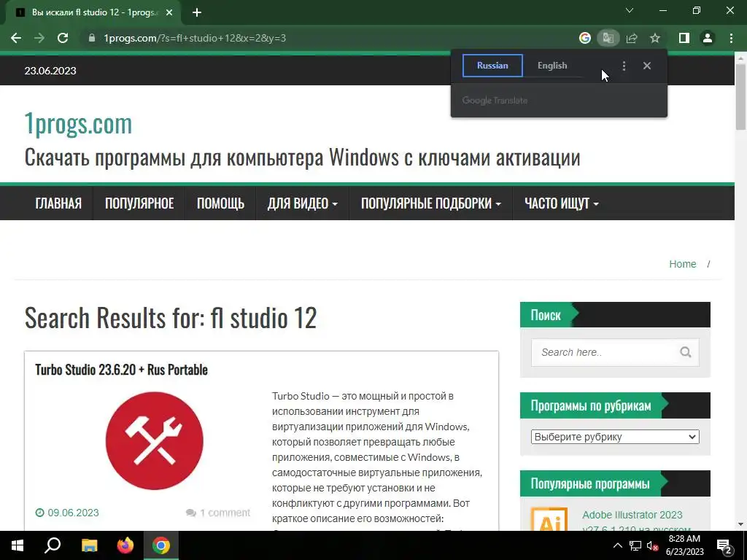Viewport: 747px width, 560px height.
Task: Expand ПОПУЛЯРНЫЕ ПОДБОРКИ dropdown menu
Action: pos(430,203)
